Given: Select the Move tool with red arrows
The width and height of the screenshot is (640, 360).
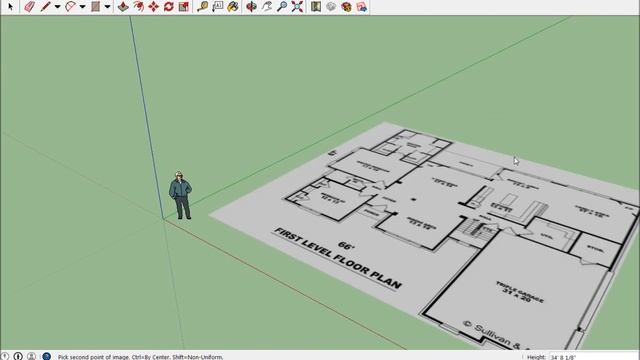Looking at the screenshot, I should [x=153, y=7].
